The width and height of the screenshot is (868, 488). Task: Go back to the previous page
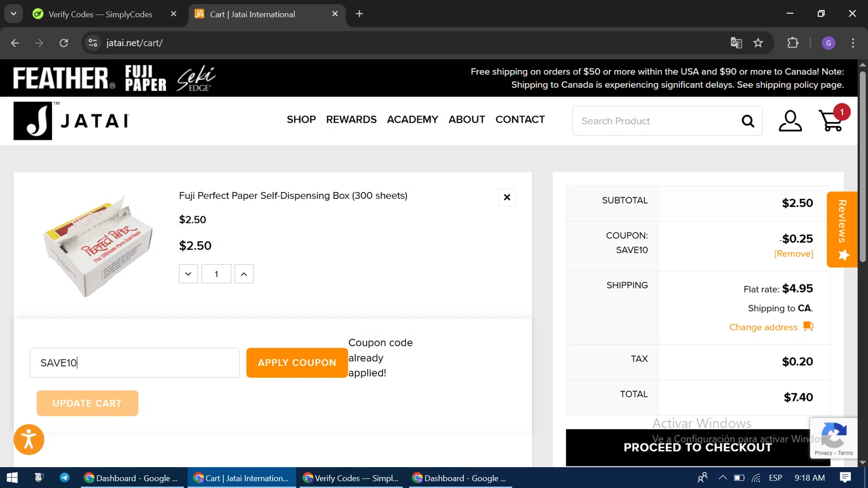(x=15, y=43)
